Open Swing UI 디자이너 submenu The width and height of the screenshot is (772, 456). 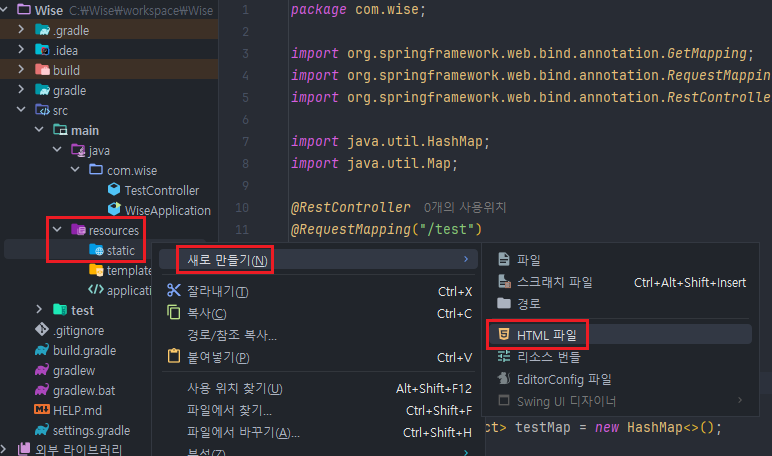[x=620, y=401]
